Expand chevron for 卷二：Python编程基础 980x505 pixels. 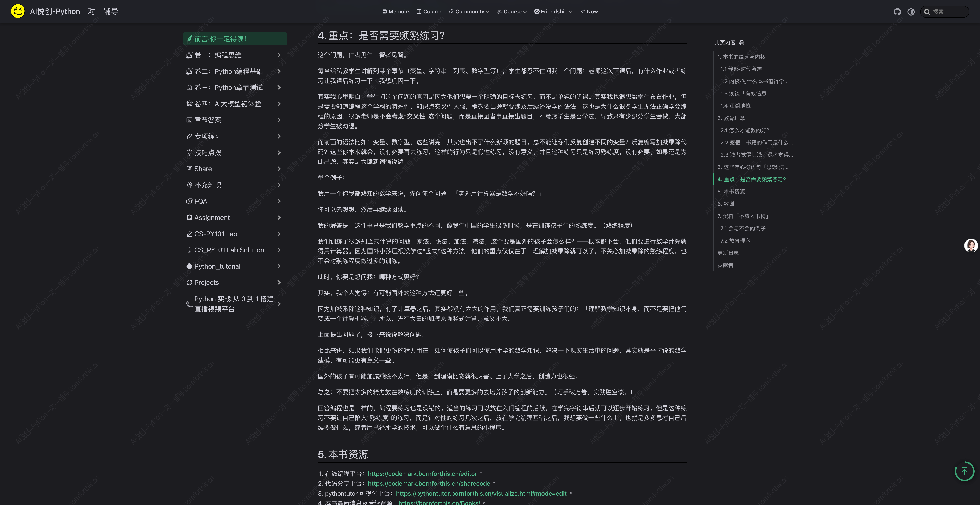coord(279,72)
